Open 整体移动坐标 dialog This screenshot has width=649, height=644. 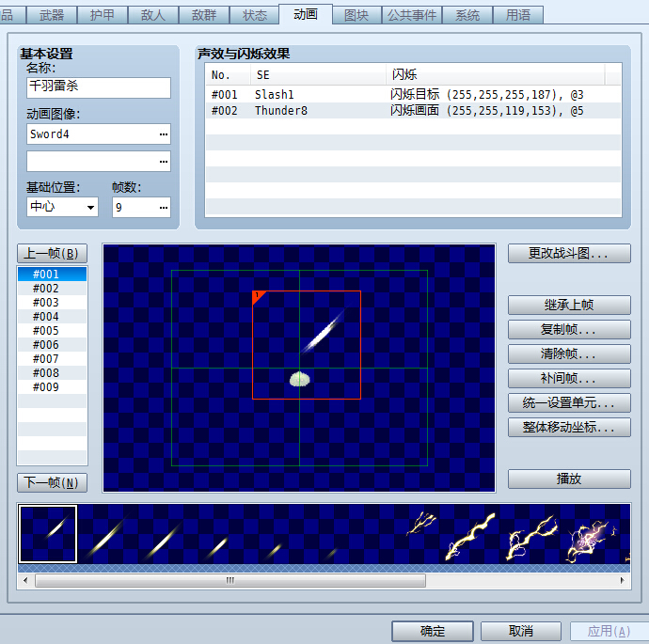[x=569, y=427]
